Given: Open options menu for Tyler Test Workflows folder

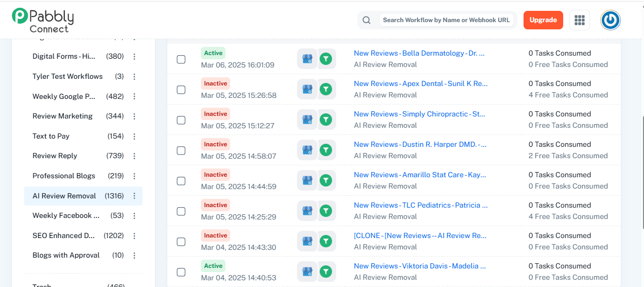Looking at the screenshot, I should [134, 77].
